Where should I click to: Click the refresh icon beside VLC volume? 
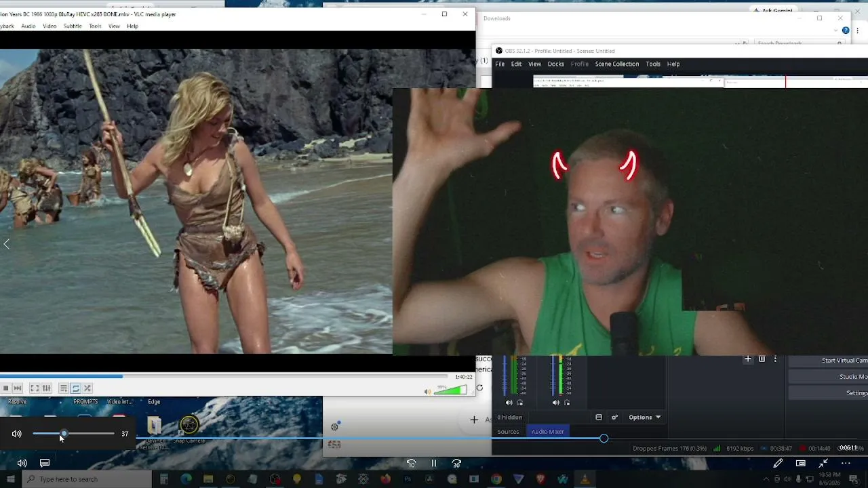pos(479,388)
